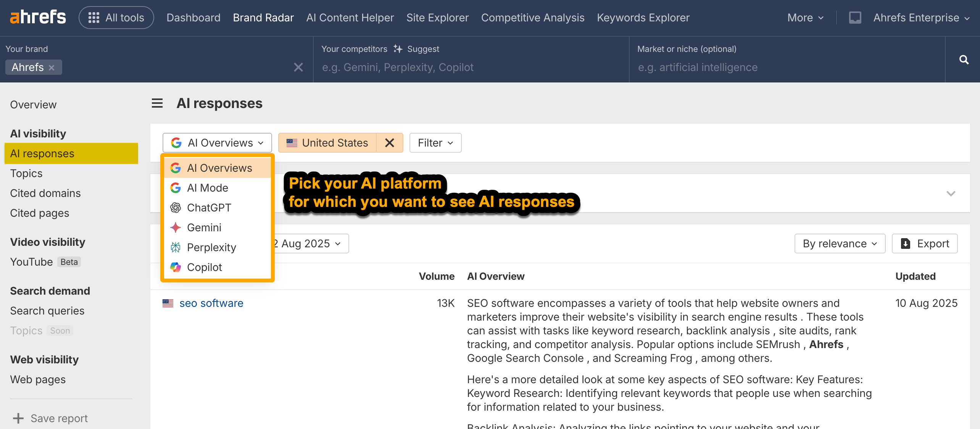Toggle the hamburger sidebar menu icon

pyautogui.click(x=157, y=103)
